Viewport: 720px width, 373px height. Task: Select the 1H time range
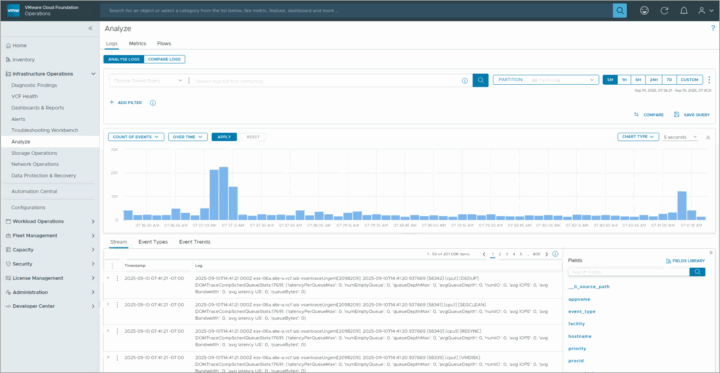(624, 80)
